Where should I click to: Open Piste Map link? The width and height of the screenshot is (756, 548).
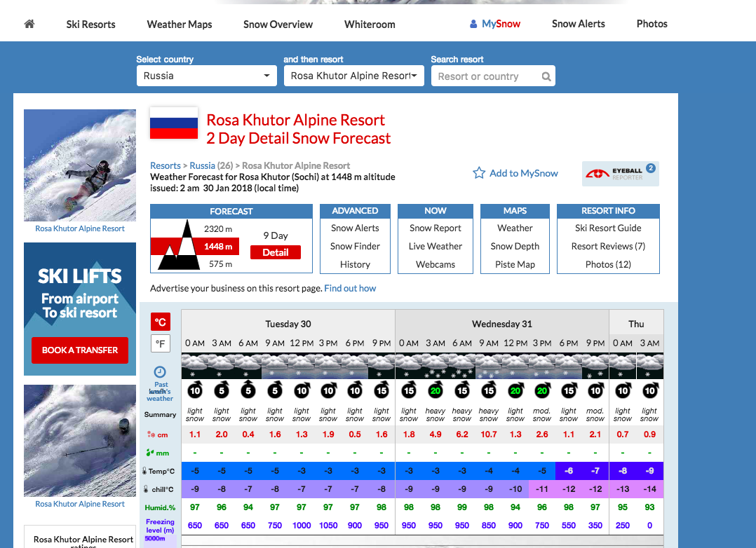point(515,265)
